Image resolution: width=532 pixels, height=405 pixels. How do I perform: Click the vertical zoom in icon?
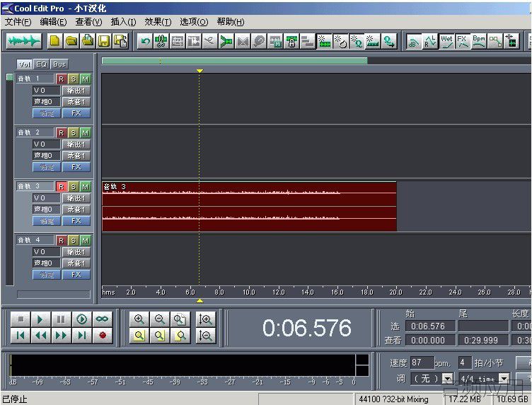[x=206, y=319]
